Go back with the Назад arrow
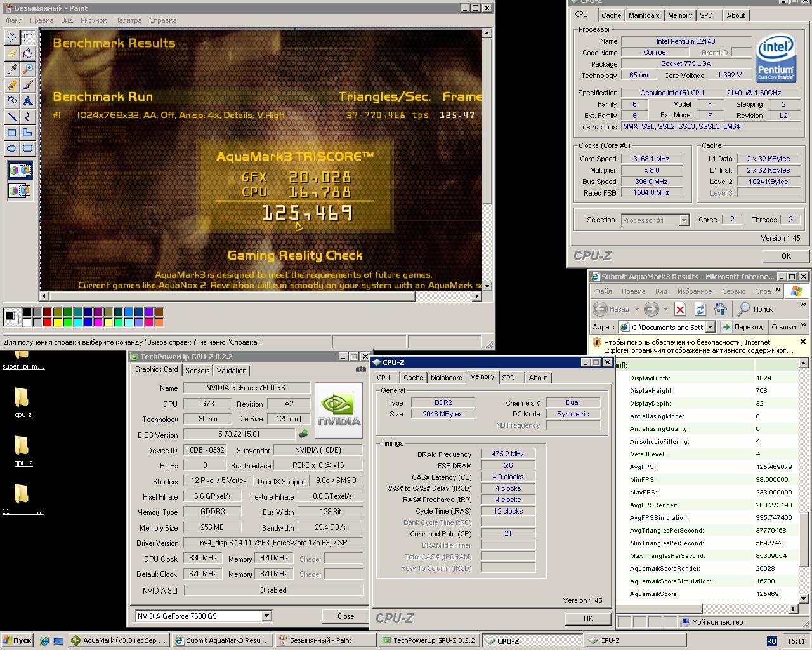 [x=612, y=309]
